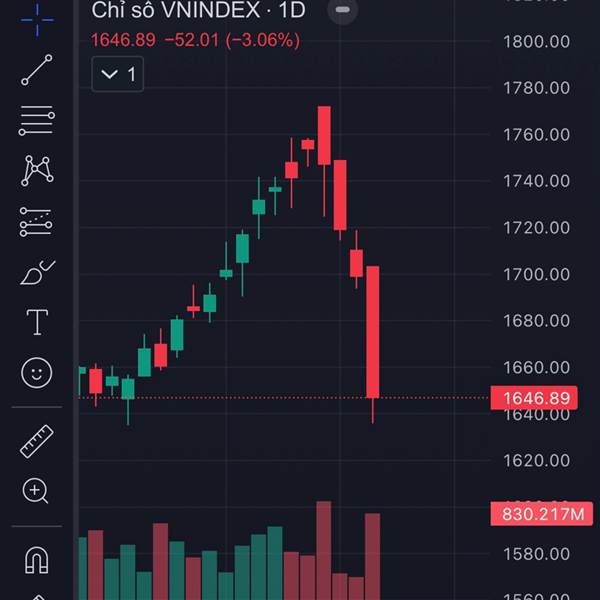Activate the zoom in magnifier tool

[37, 491]
